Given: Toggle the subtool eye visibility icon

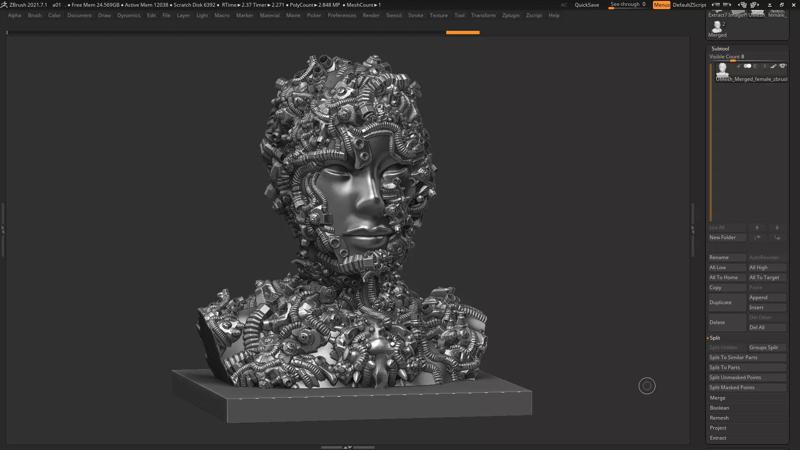Looking at the screenshot, I should point(783,67).
